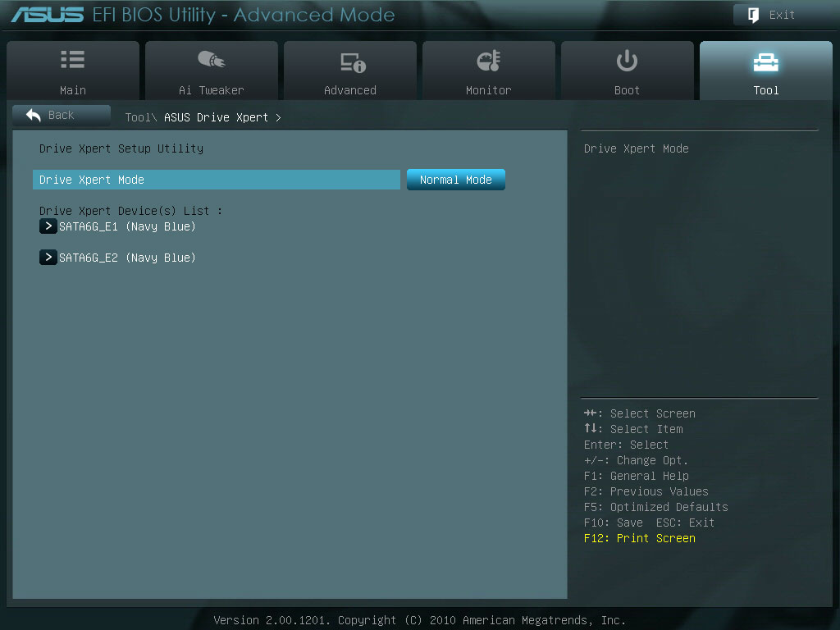Click the Tool\ breadcrumb segment
Viewport: 840px width, 630px height.
tap(141, 117)
